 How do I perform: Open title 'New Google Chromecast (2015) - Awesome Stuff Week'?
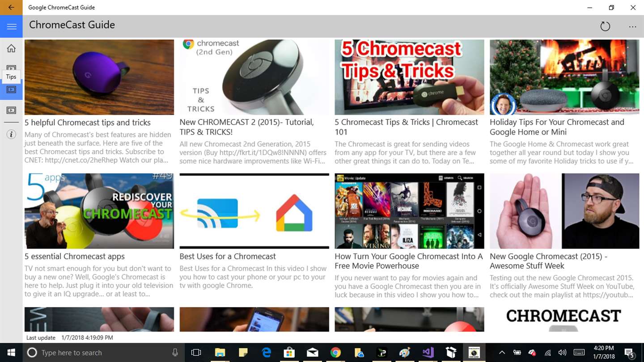point(549,261)
